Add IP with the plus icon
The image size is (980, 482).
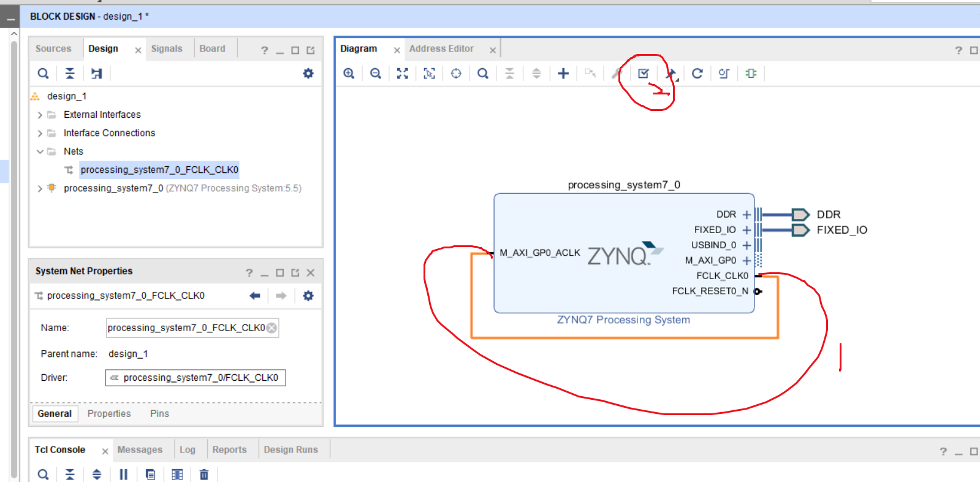click(x=563, y=74)
